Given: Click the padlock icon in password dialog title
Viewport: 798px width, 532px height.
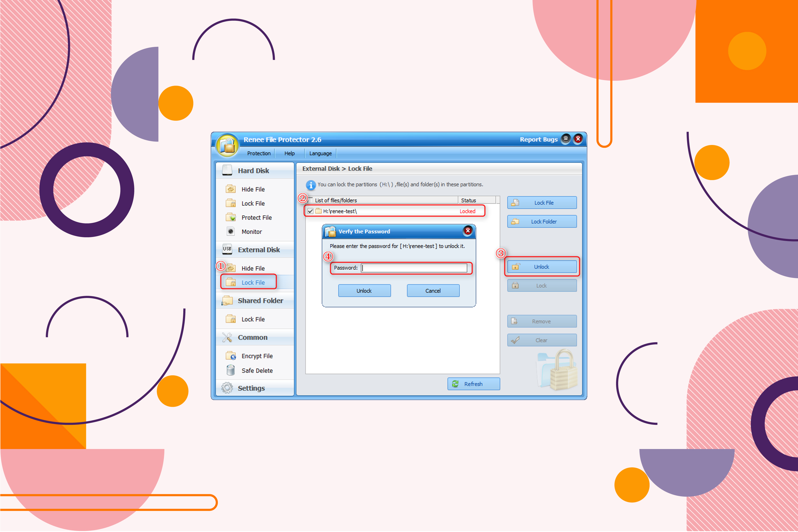Looking at the screenshot, I should click(x=330, y=231).
